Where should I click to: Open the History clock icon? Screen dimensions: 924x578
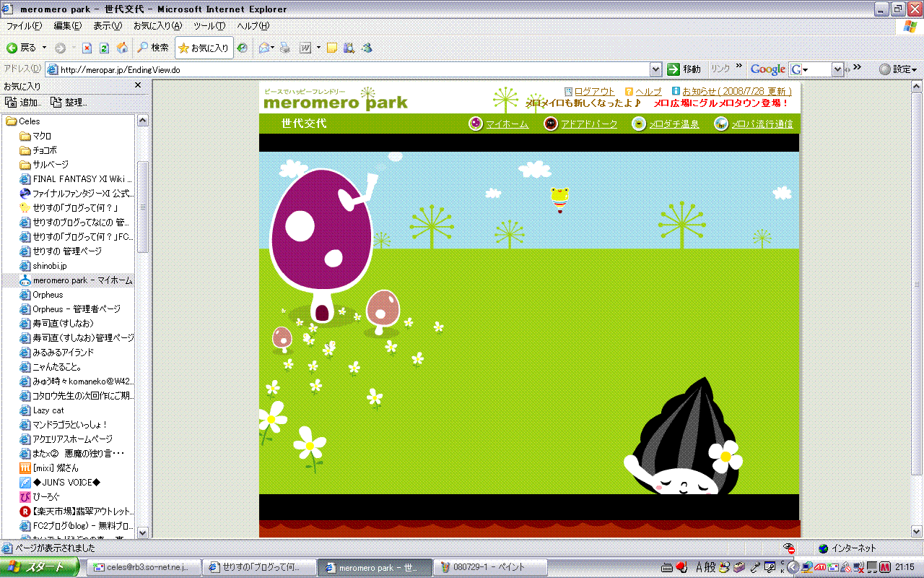[243, 48]
